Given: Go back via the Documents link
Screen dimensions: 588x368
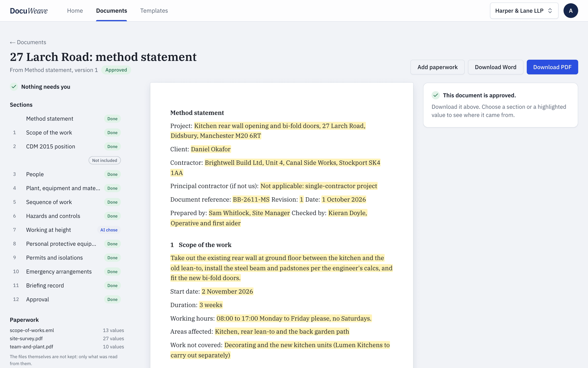Looking at the screenshot, I should 28,42.
